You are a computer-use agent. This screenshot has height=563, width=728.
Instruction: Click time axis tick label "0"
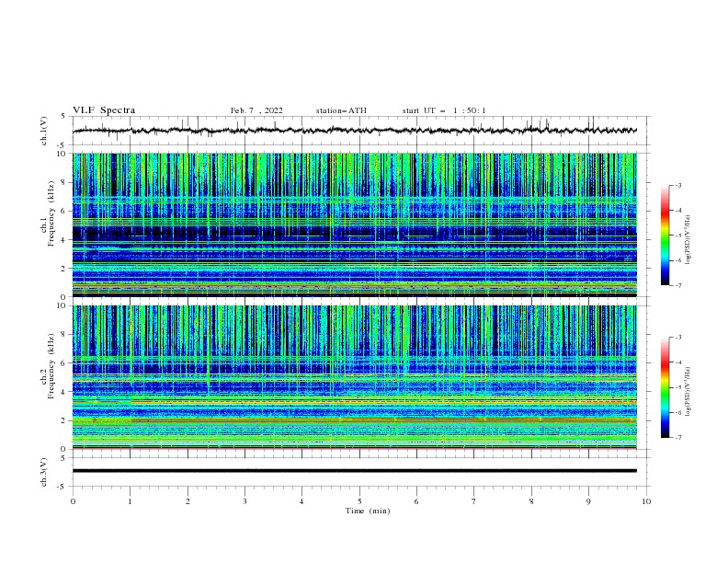73,501
